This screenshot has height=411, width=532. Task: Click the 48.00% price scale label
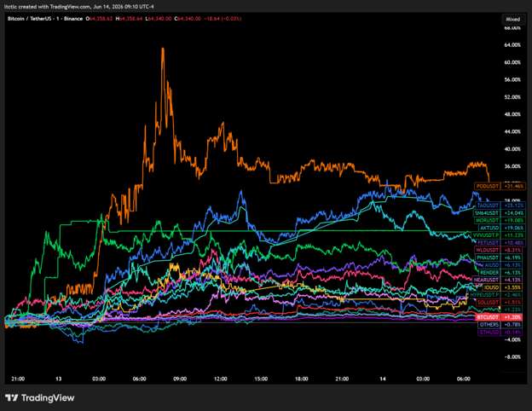click(512, 114)
